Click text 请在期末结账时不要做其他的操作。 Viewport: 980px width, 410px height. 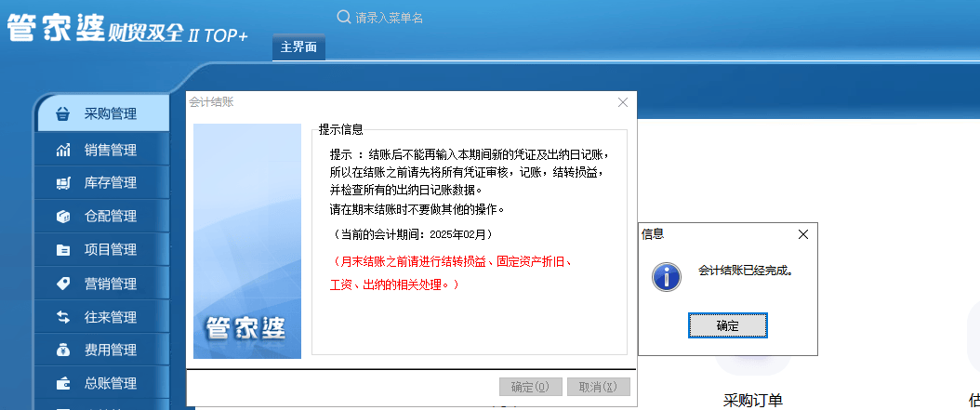pos(417,208)
